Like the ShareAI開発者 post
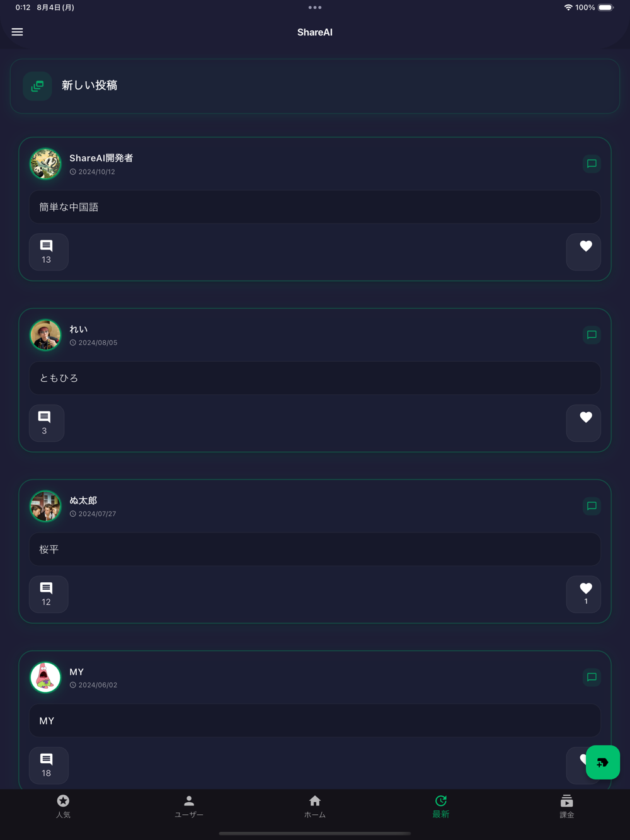Screen dimensions: 630x840 click(x=583, y=252)
